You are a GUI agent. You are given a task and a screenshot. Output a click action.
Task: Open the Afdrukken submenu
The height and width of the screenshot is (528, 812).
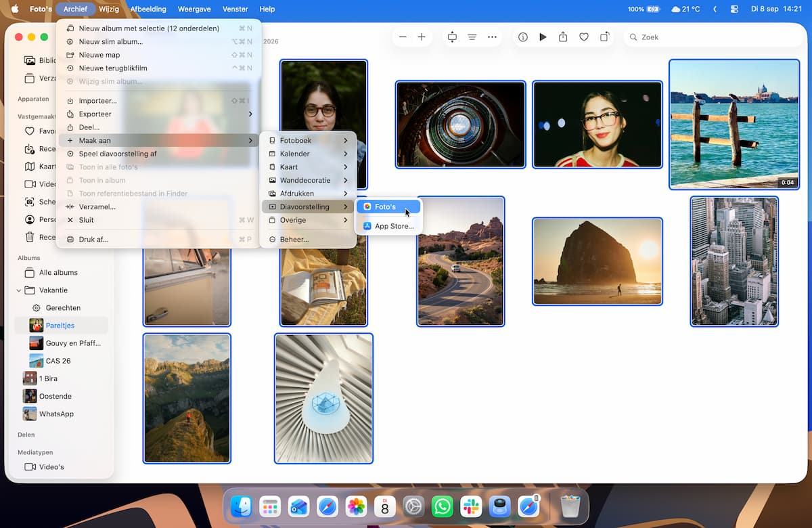308,194
